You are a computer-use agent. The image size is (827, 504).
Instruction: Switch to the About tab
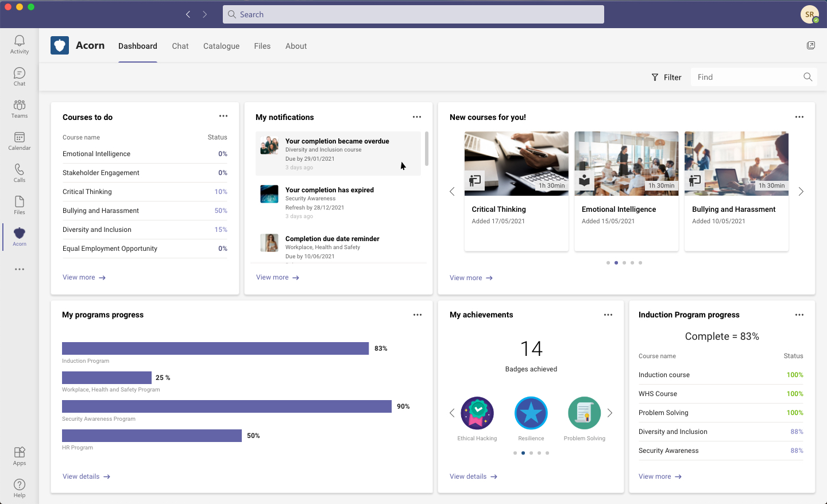[x=296, y=46]
